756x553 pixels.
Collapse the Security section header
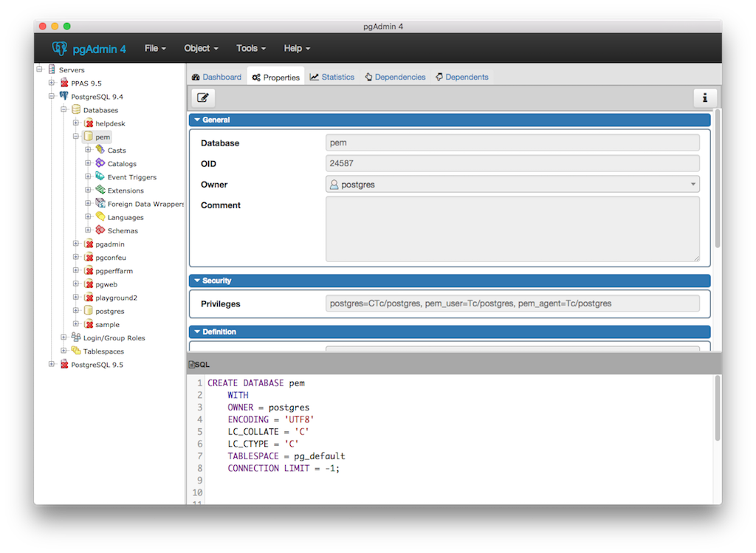point(450,281)
